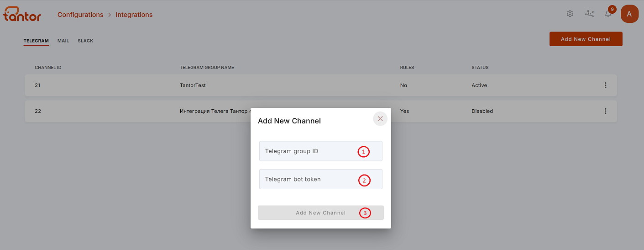
Task: Click the orange Add New Channel button
Action: (586, 39)
